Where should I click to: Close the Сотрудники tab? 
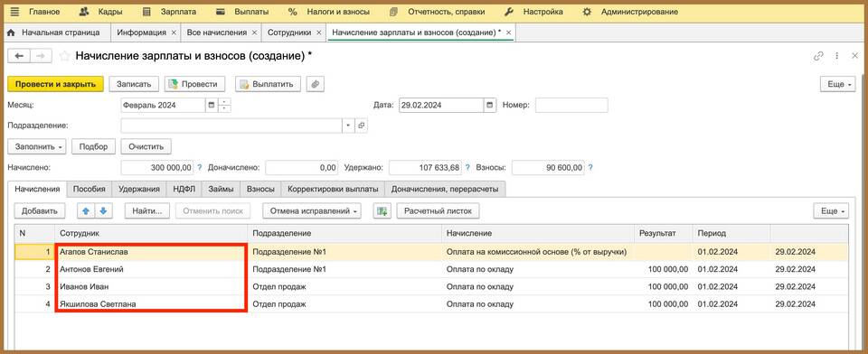[x=319, y=33]
